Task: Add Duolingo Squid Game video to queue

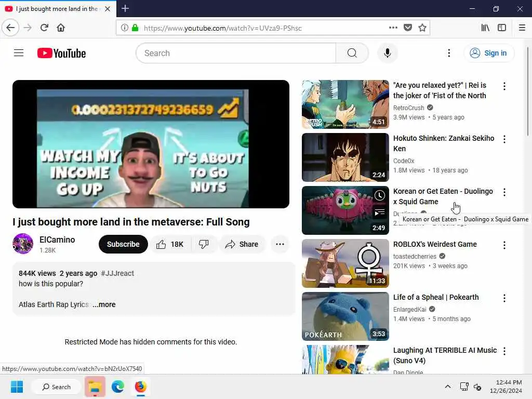Action: 380,213
